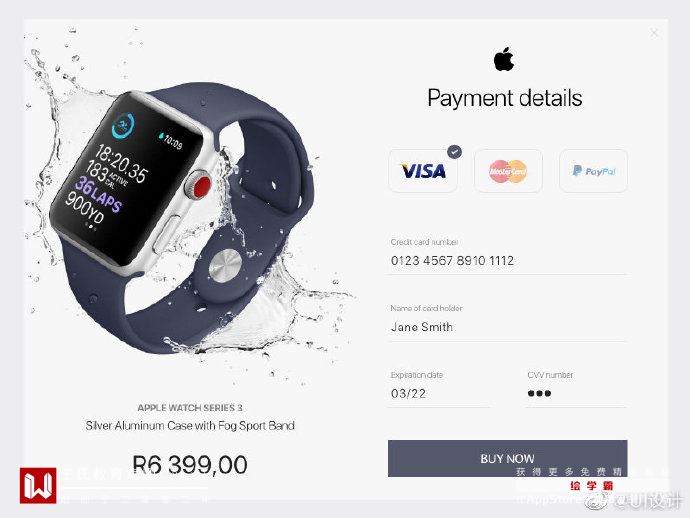Viewport: 690px width, 518px height.
Task: Click the activity ring on watch screen
Action: pyautogui.click(x=123, y=125)
